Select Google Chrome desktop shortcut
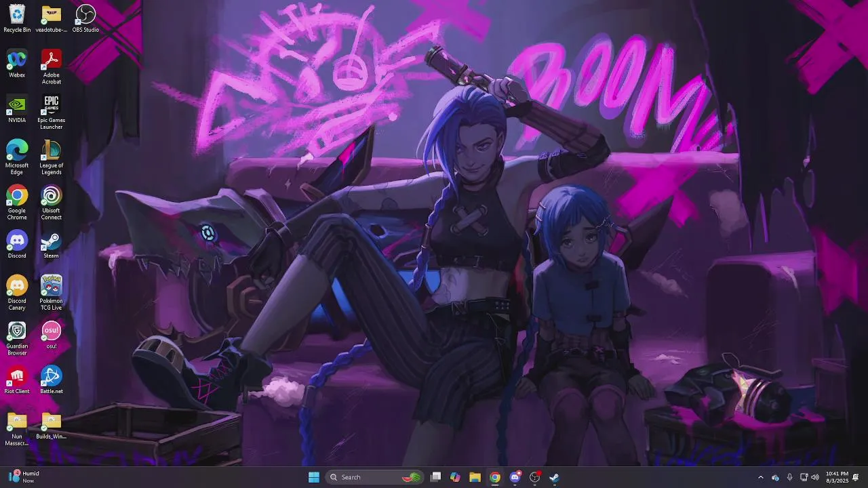 (x=17, y=203)
